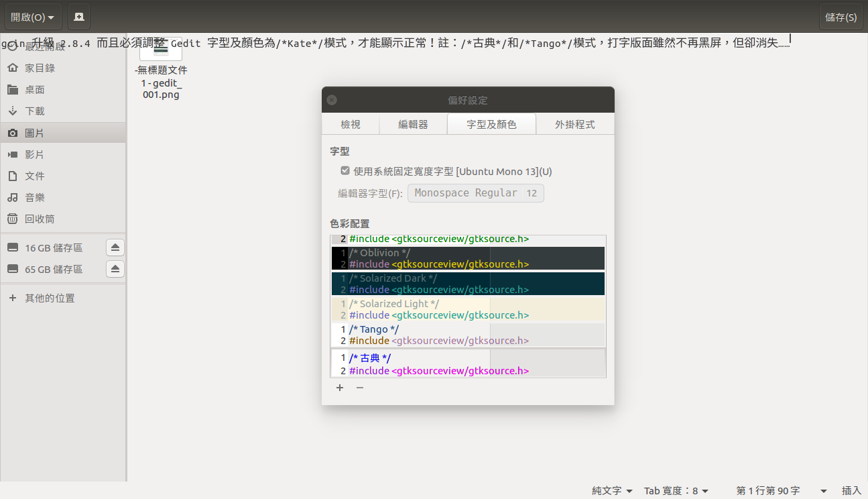Click the new document icon in header

[x=79, y=17]
